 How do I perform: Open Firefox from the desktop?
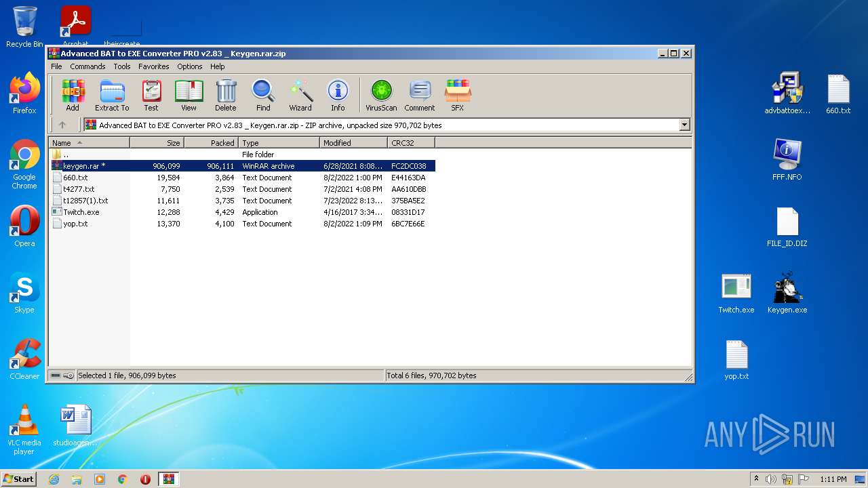point(24,94)
